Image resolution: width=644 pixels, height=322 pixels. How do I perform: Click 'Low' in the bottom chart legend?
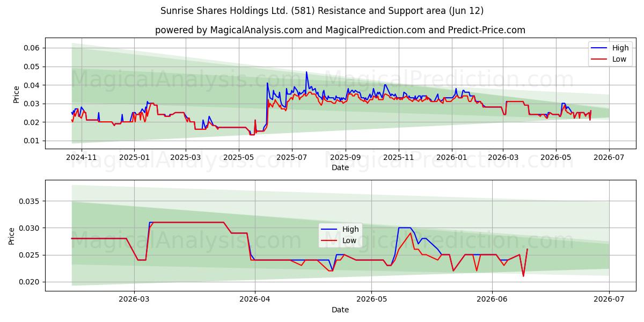(350, 240)
